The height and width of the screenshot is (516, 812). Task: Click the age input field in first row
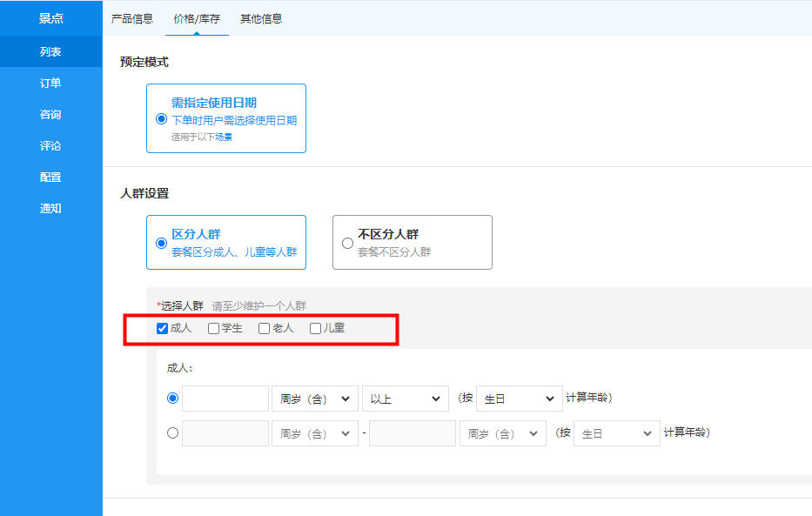(225, 399)
